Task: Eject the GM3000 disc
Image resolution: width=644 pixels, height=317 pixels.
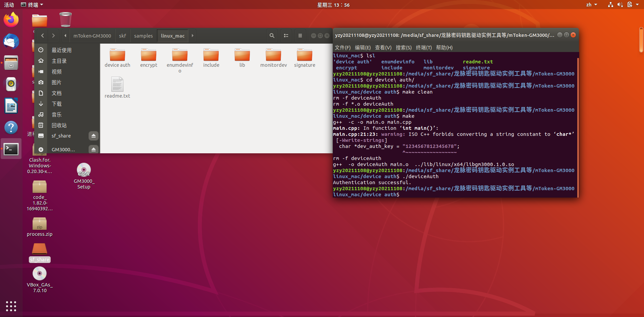Action: (94, 149)
